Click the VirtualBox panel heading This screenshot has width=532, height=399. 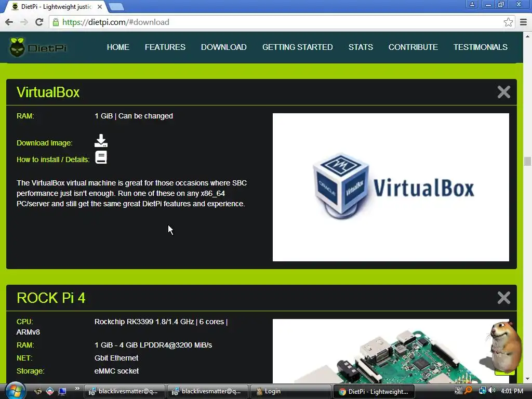point(48,92)
